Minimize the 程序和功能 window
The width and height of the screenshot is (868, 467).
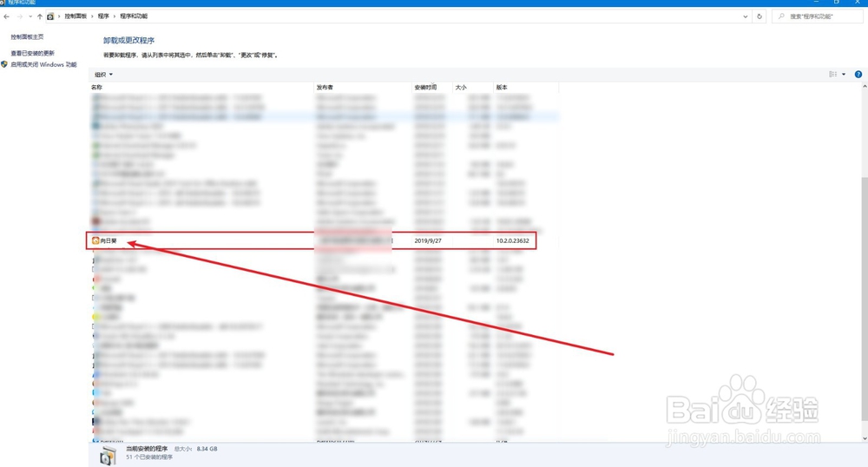pyautogui.click(x=816, y=3)
